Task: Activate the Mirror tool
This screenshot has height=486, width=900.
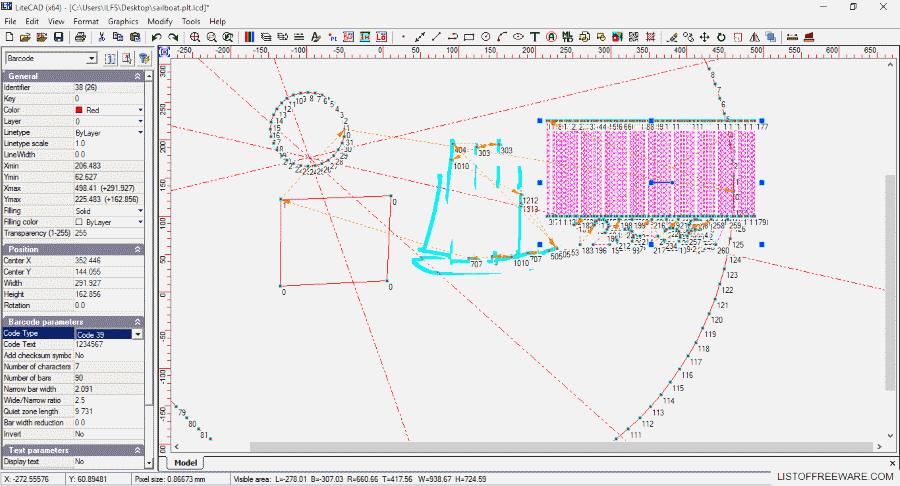Action: coord(754,37)
